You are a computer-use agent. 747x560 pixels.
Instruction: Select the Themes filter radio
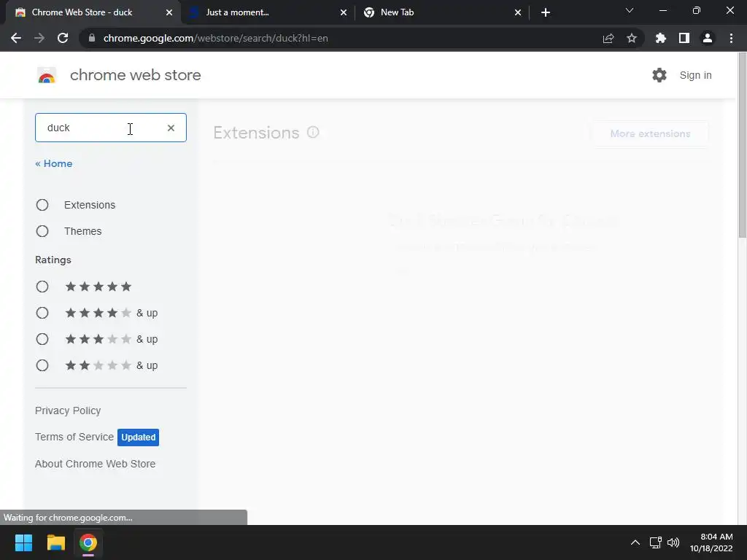coord(42,231)
